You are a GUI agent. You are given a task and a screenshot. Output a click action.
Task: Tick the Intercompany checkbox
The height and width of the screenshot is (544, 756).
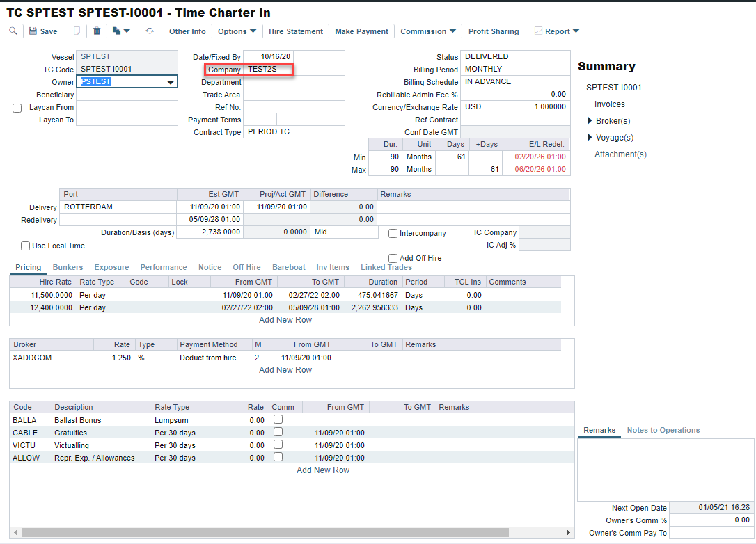click(393, 234)
